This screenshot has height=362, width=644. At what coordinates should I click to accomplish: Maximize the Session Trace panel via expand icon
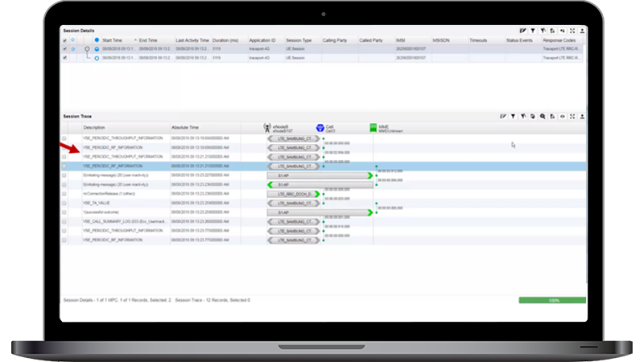coord(572,116)
